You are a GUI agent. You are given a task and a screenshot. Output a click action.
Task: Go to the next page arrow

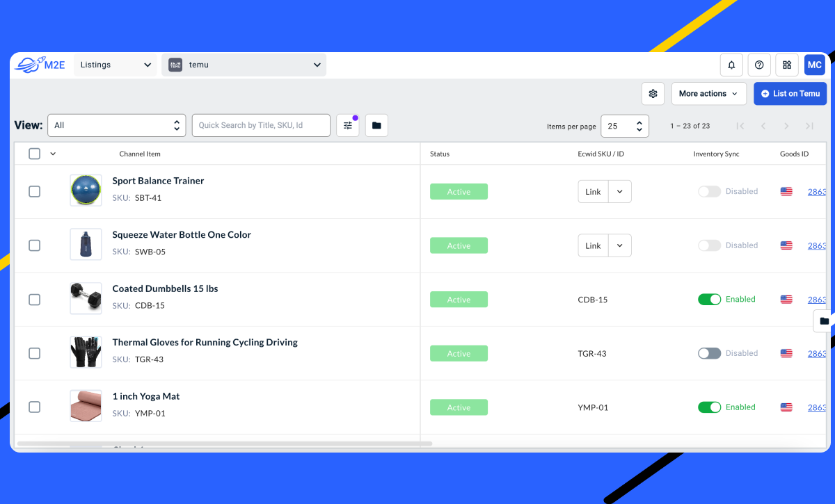coord(786,126)
